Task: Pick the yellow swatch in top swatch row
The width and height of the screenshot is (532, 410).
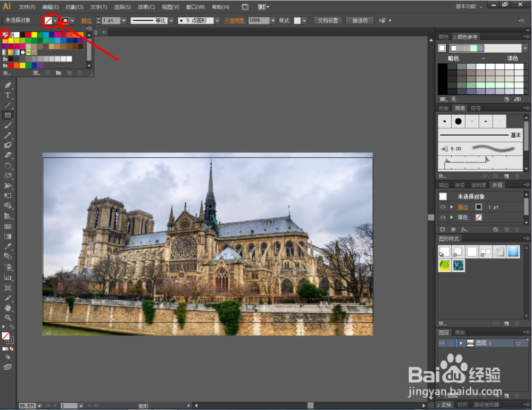Action: point(34,35)
